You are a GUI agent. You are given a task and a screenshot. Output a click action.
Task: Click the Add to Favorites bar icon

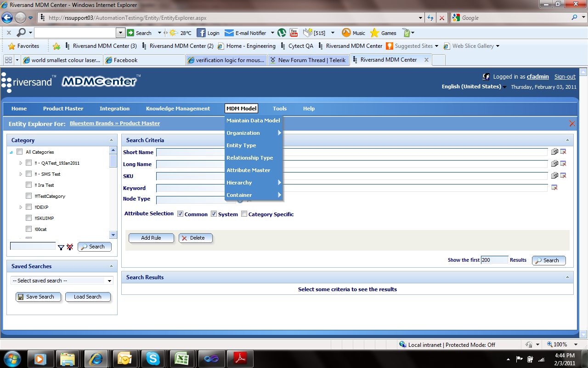pos(57,46)
